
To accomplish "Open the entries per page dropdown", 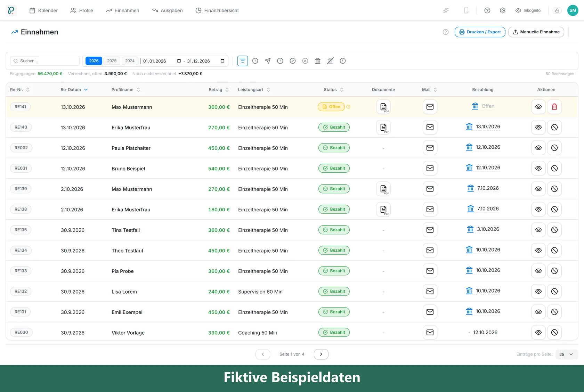I will [567, 354].
